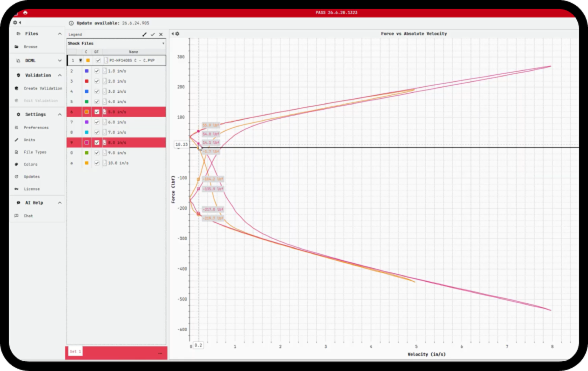Click the green color swatch of 4.0 in/s row
Viewport: 588px width, 371px height.
87,102
